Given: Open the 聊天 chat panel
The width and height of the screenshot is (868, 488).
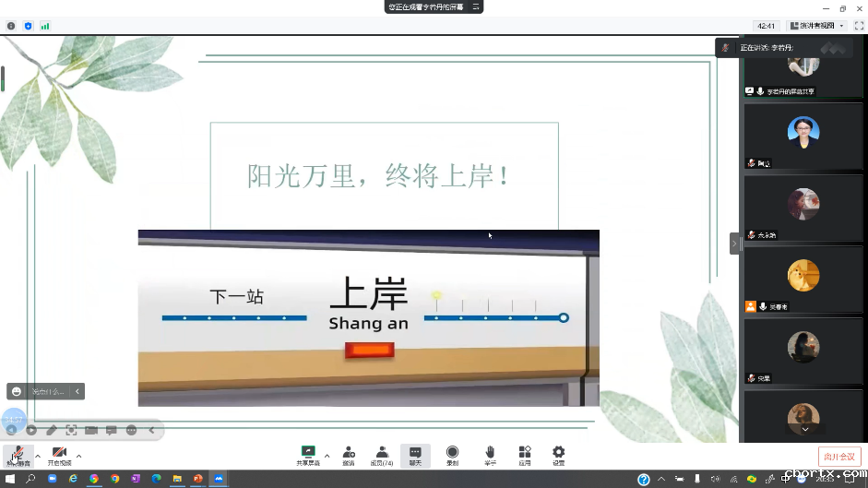Looking at the screenshot, I should pos(415,453).
